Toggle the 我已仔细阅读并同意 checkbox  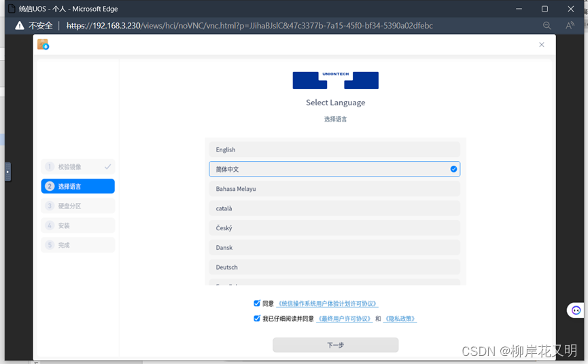(x=257, y=318)
